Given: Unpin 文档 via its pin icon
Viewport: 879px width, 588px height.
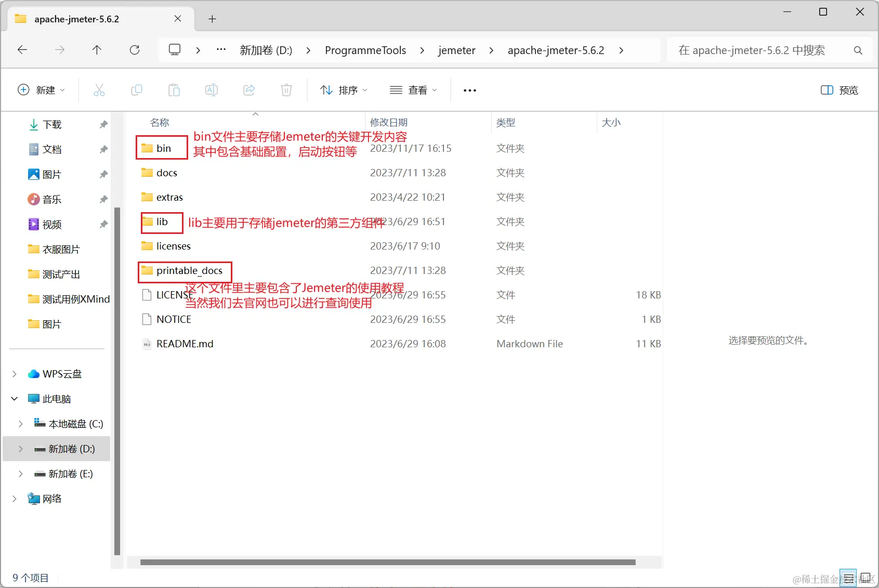Looking at the screenshot, I should pos(103,149).
